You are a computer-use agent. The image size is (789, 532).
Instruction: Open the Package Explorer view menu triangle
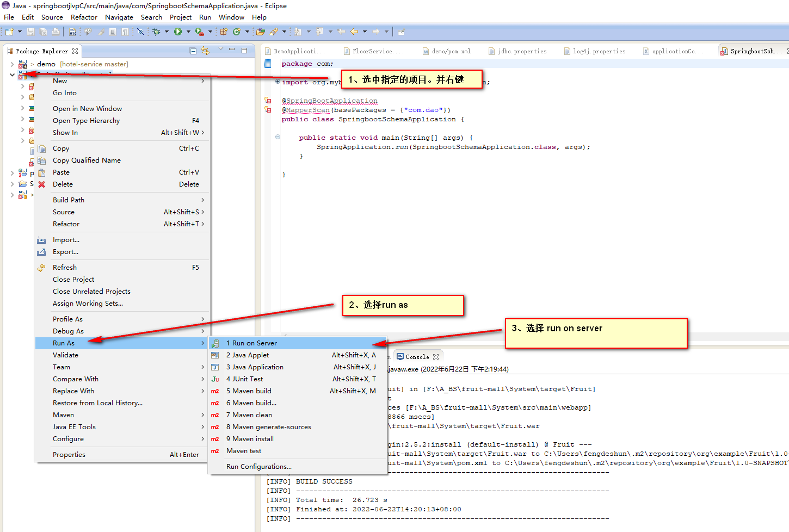point(221,48)
